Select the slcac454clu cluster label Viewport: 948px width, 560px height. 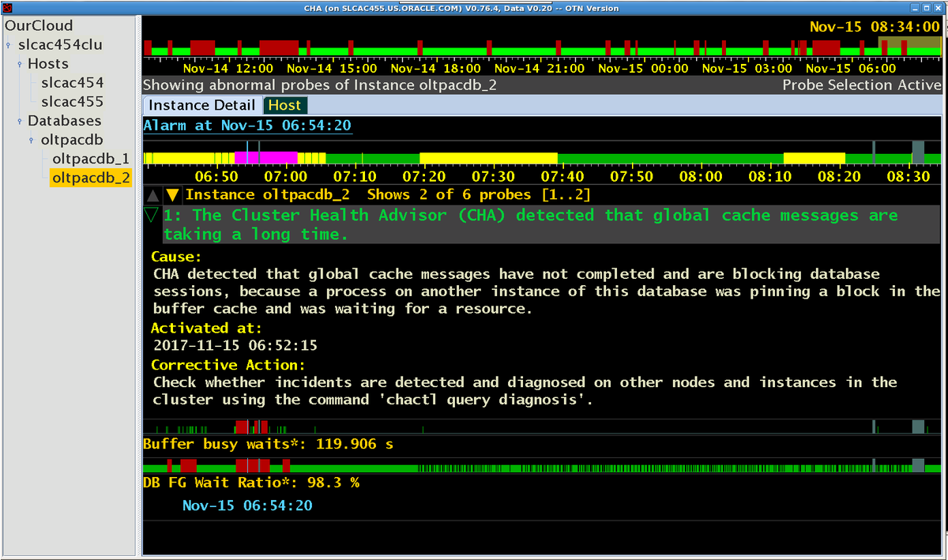60,44
